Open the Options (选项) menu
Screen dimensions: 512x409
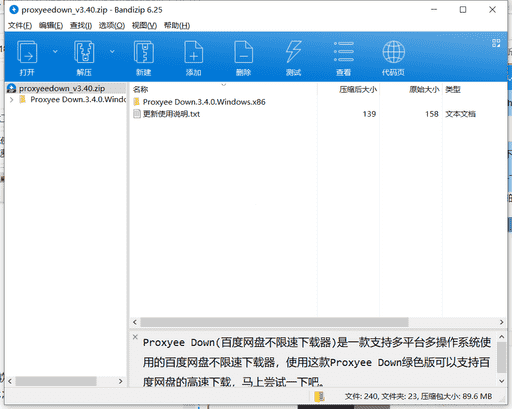pos(112,25)
